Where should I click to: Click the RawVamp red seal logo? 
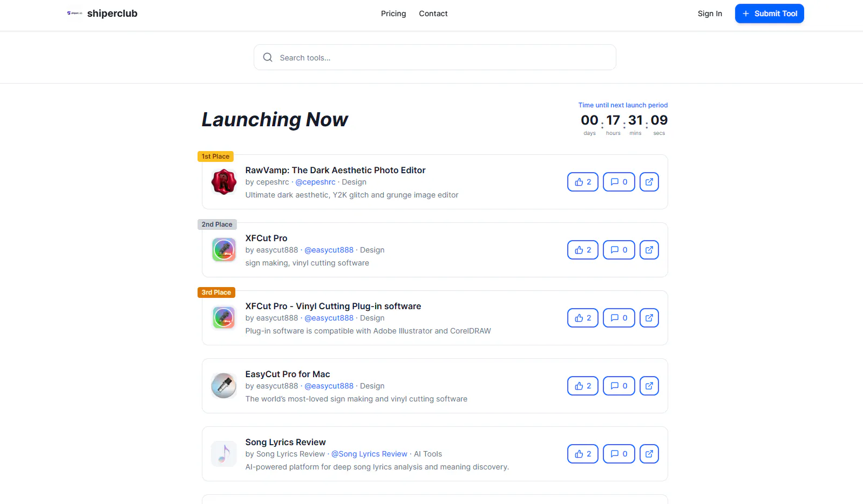click(224, 182)
